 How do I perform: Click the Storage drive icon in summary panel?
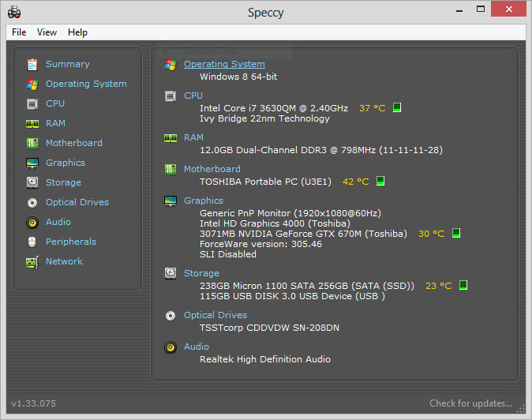point(170,273)
